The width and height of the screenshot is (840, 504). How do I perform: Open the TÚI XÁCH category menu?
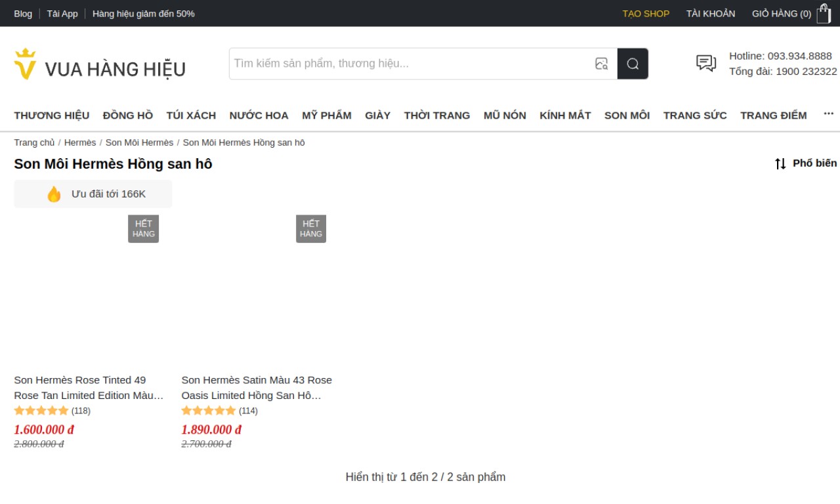pos(191,115)
